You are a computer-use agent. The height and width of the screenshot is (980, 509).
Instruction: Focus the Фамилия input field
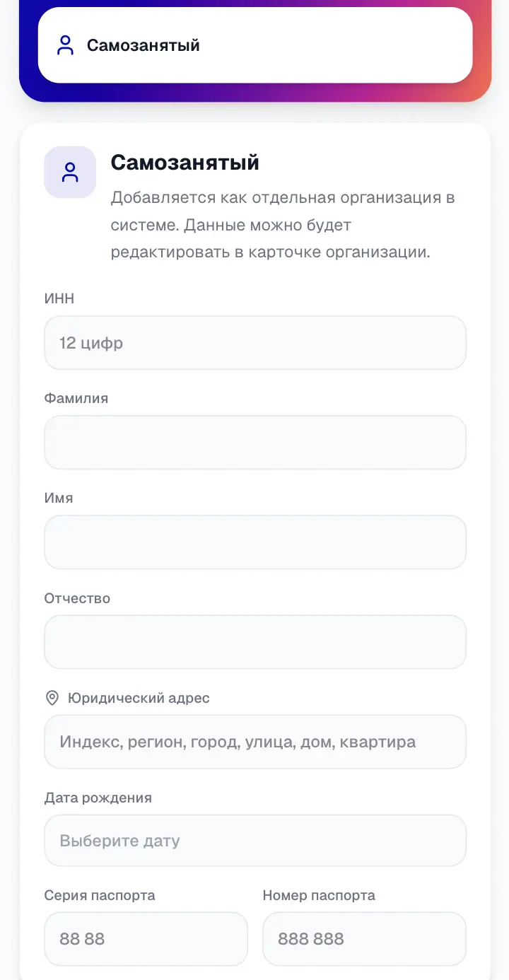(x=255, y=443)
